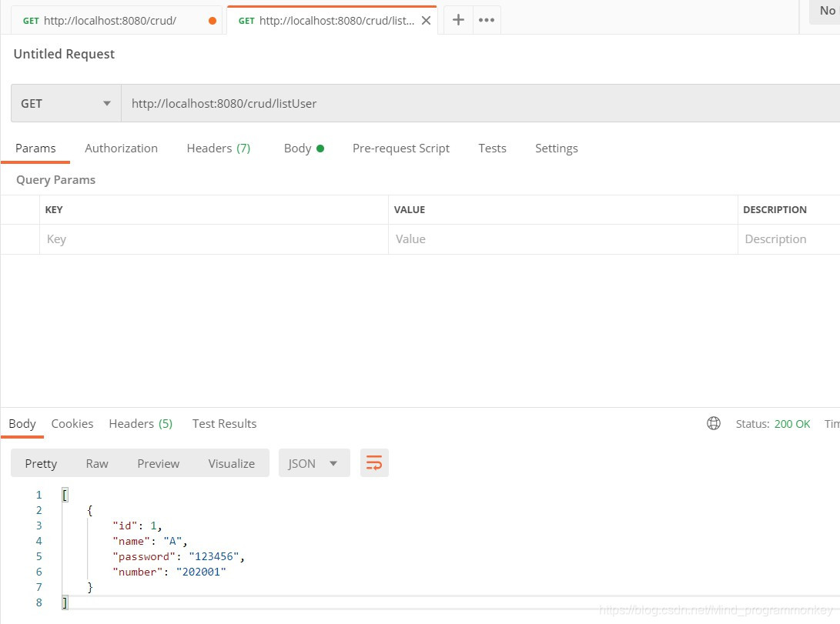Open the tab options ellipsis menu
Screen dimensions: 840x624
point(487,20)
